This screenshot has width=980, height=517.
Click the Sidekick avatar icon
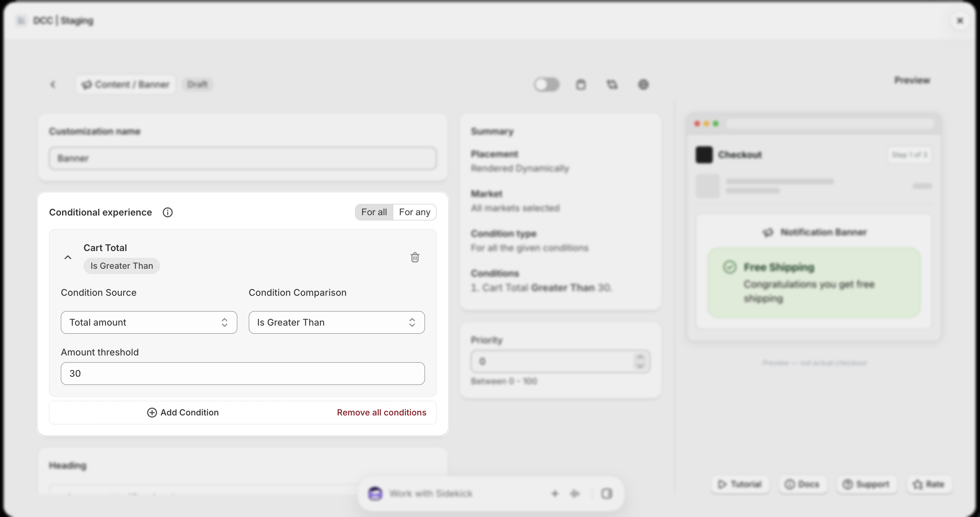pos(375,494)
